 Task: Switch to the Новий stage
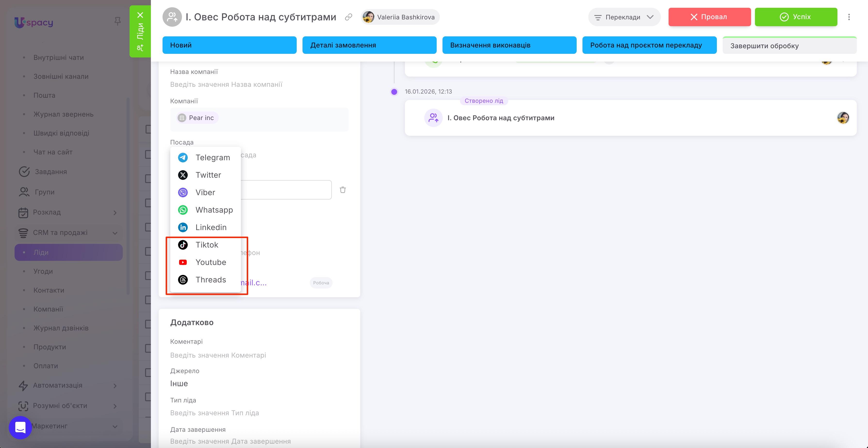[x=229, y=45]
